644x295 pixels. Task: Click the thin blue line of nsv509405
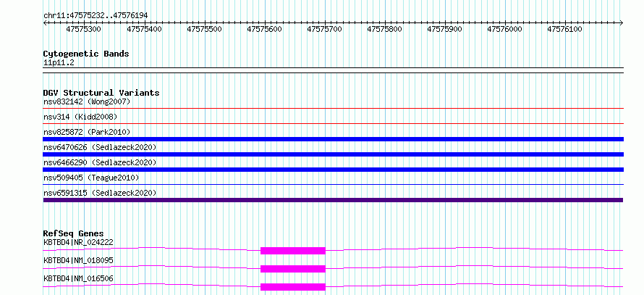(x=334, y=185)
